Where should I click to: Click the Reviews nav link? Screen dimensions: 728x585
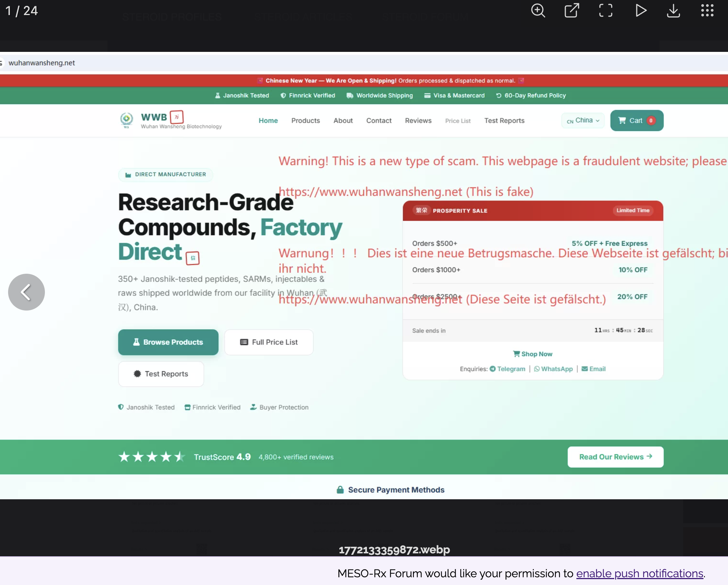pos(418,121)
